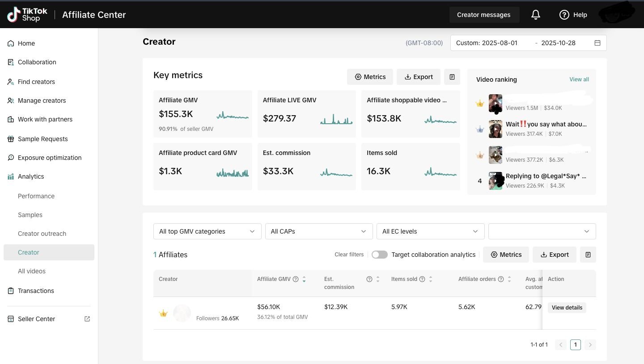This screenshot has width=644, height=364.
Task: Open Help from the question mark icon
Action: (x=564, y=15)
